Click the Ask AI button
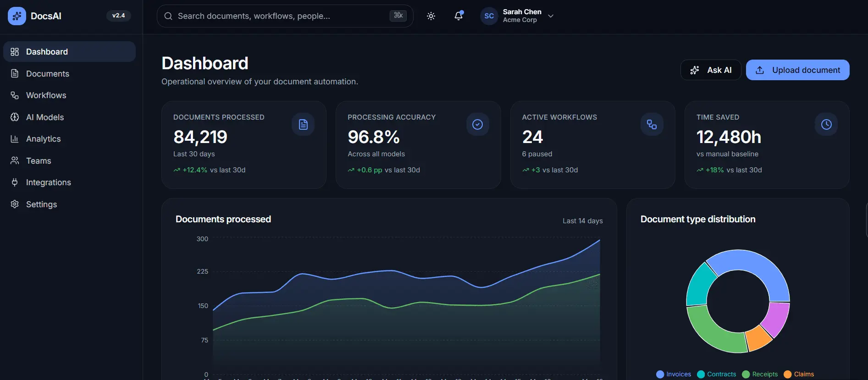The height and width of the screenshot is (380, 868). pos(711,70)
